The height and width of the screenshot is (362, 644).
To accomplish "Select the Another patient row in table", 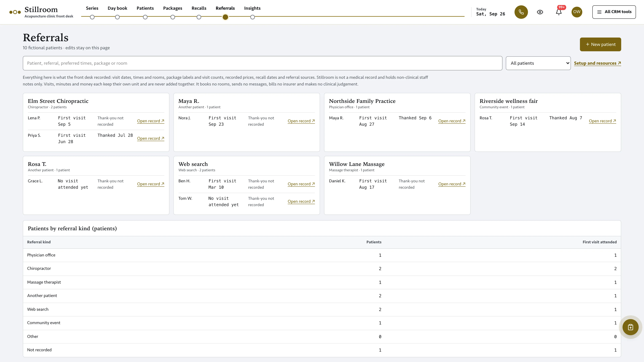I will [322, 295].
